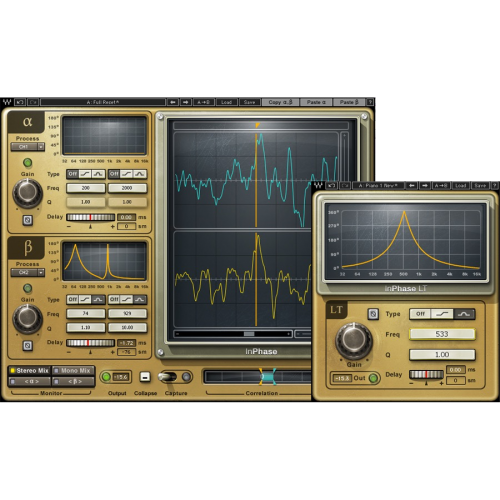
Task: Click the Collapse view button
Action: point(145,377)
